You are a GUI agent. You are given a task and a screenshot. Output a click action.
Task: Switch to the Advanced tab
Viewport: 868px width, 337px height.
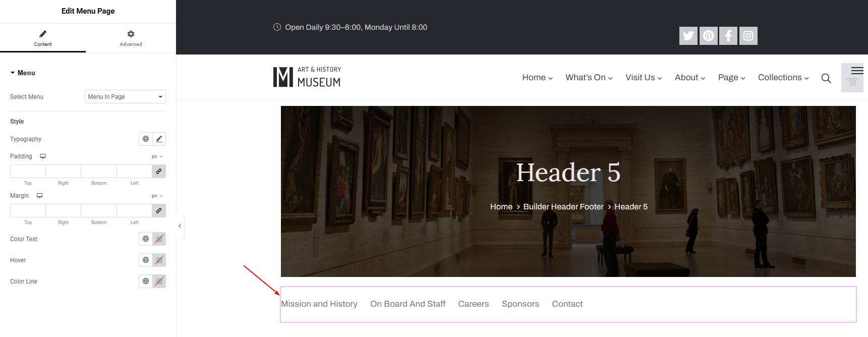[131, 38]
